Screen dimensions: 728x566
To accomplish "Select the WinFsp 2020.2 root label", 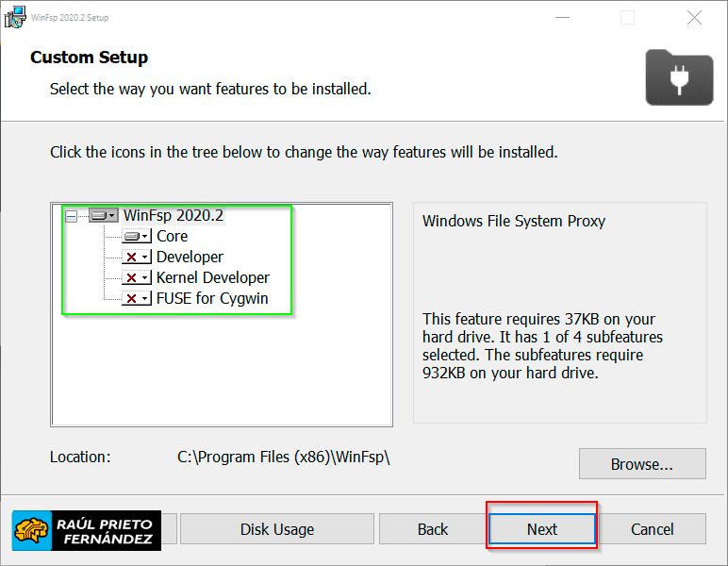I will pyautogui.click(x=174, y=216).
